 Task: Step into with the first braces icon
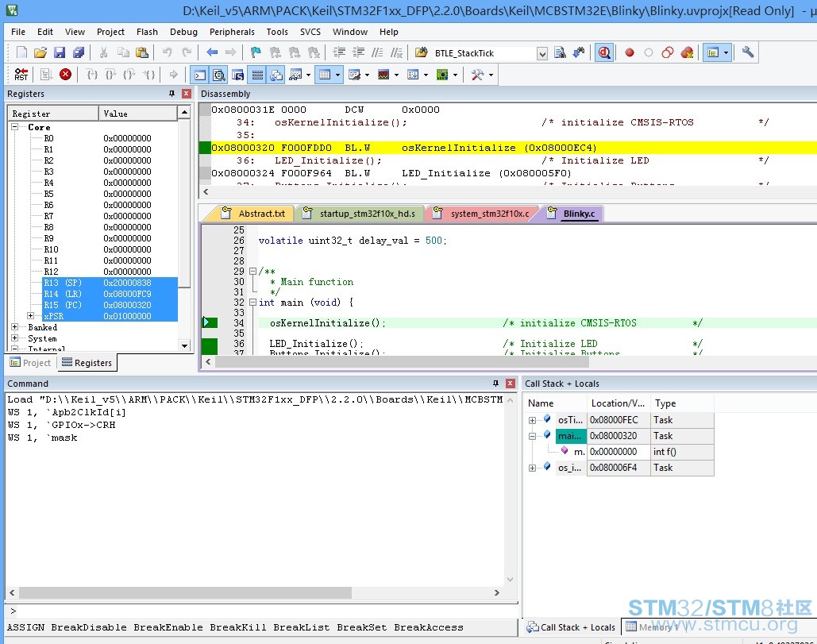[x=92, y=75]
